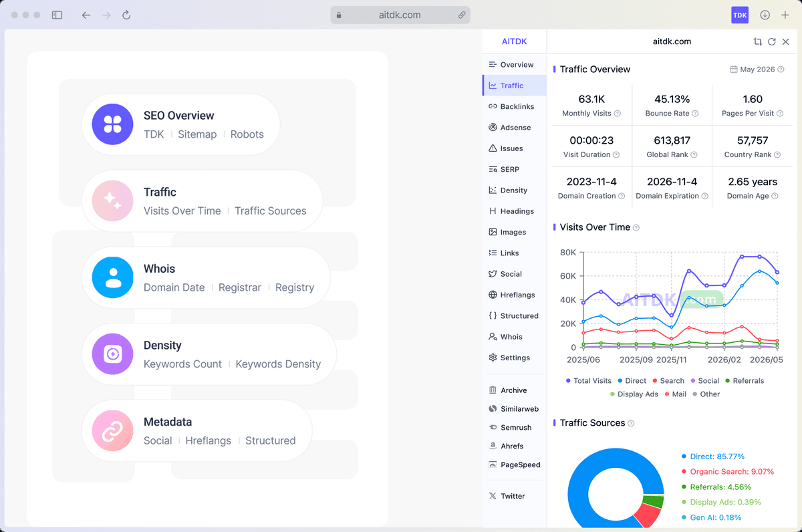Click the Whois card on the page
Viewport: 802px width, 532px height.
click(x=206, y=278)
